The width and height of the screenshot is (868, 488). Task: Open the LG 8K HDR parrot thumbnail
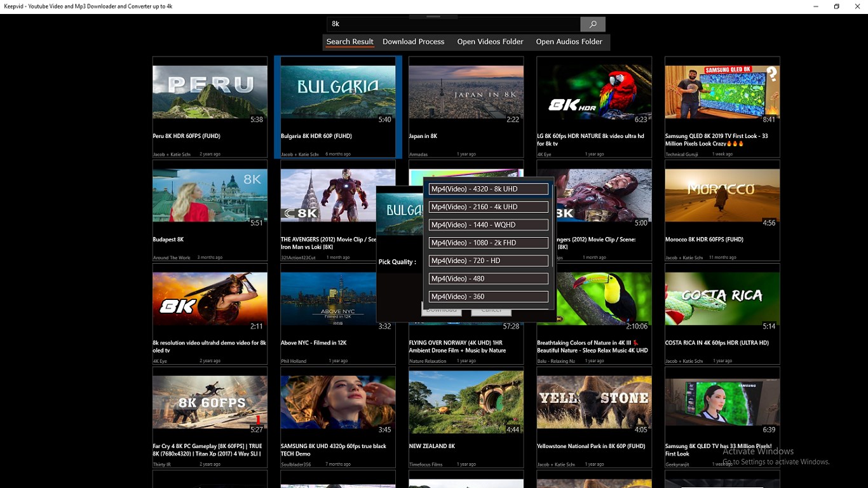click(594, 91)
